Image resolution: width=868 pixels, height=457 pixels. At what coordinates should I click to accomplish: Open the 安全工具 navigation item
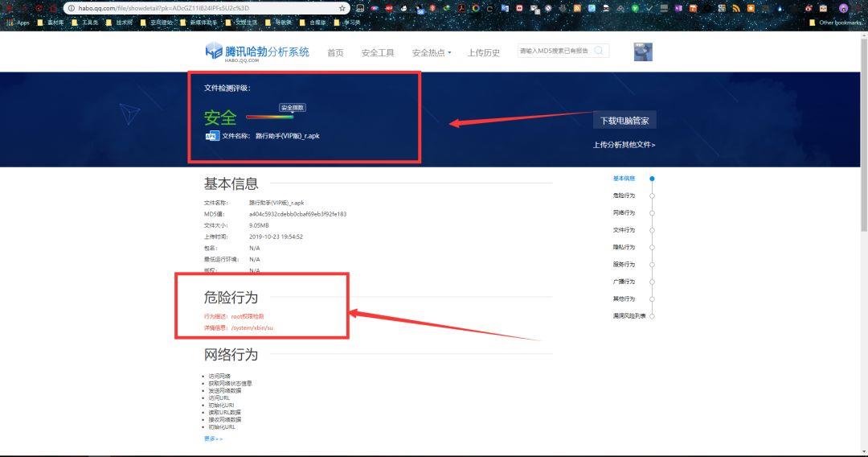click(x=378, y=52)
